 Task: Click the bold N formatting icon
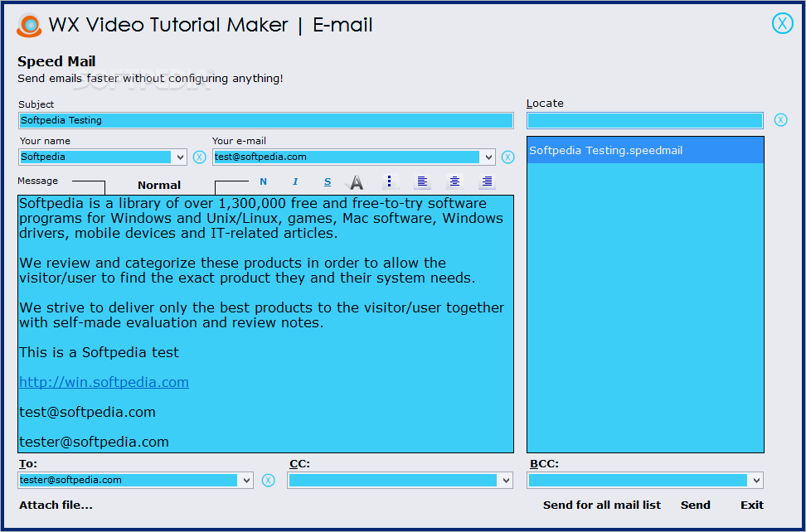(x=263, y=181)
